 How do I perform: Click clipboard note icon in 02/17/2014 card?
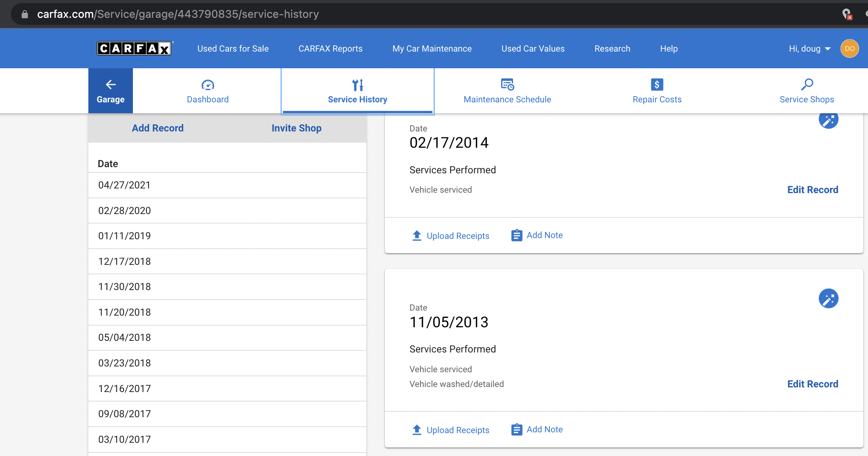517,235
